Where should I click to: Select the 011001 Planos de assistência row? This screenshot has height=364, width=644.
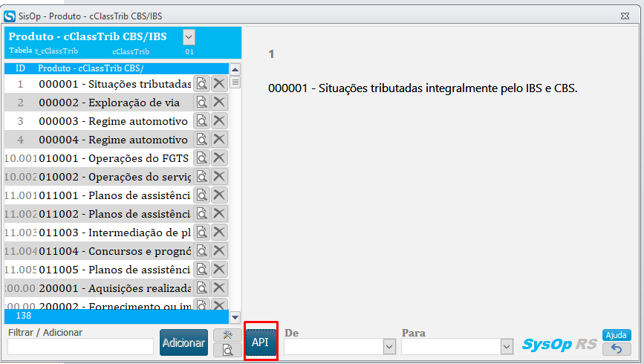click(113, 195)
